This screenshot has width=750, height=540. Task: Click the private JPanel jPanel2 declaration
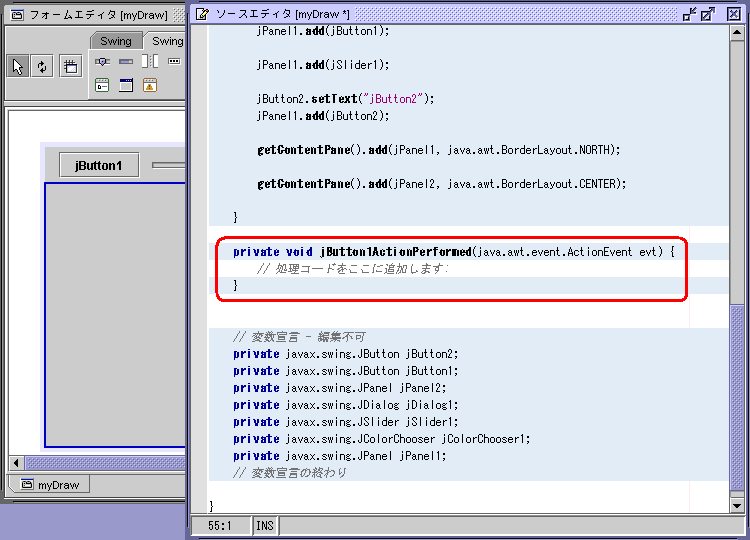340,388
